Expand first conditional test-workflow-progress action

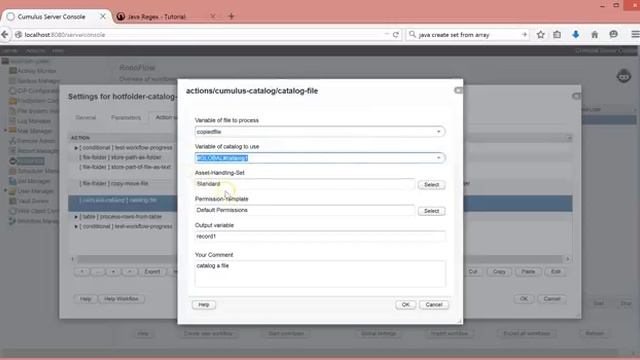pos(76,148)
